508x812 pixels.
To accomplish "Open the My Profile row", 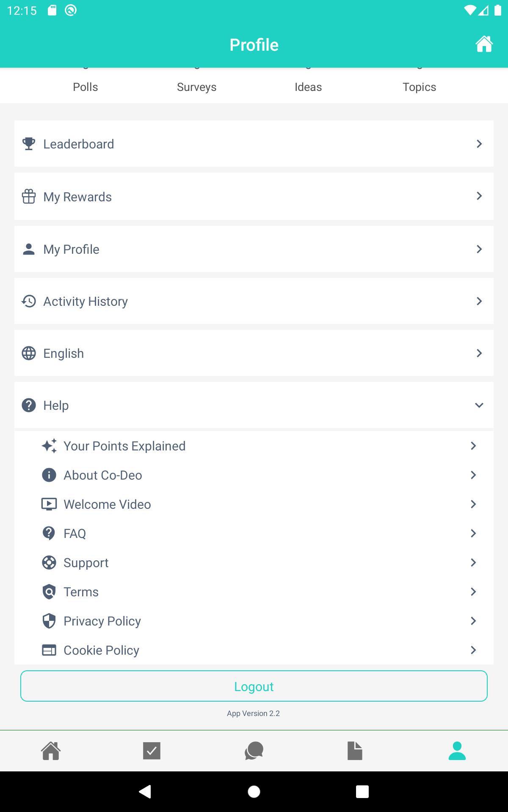I will 254,249.
